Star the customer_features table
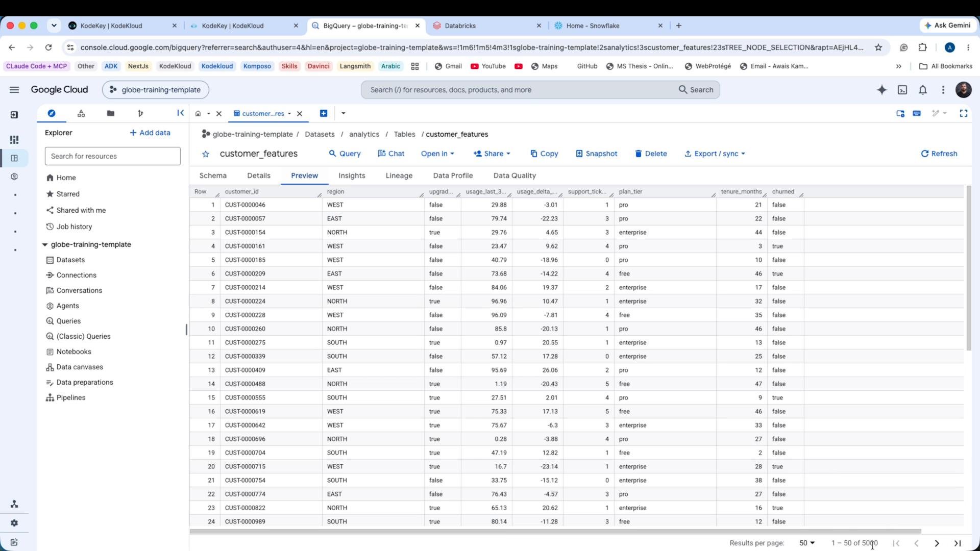 206,154
